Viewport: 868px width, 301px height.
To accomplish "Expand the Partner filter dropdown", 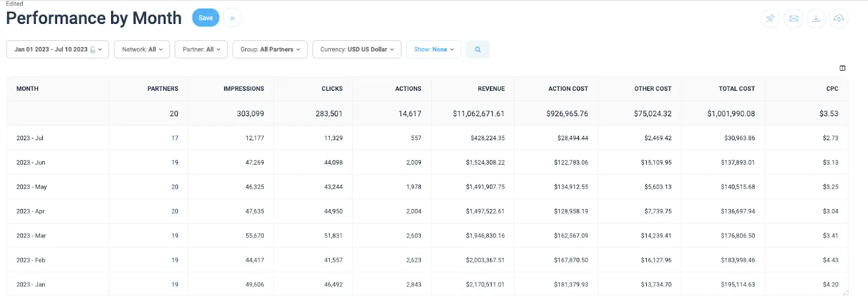I will click(201, 49).
